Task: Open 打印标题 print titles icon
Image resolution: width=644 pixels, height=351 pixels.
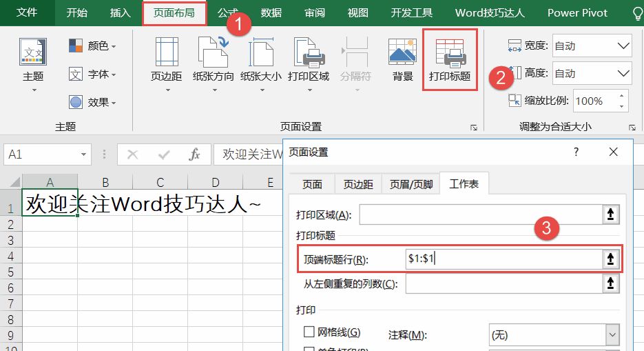Action: pyautogui.click(x=450, y=53)
